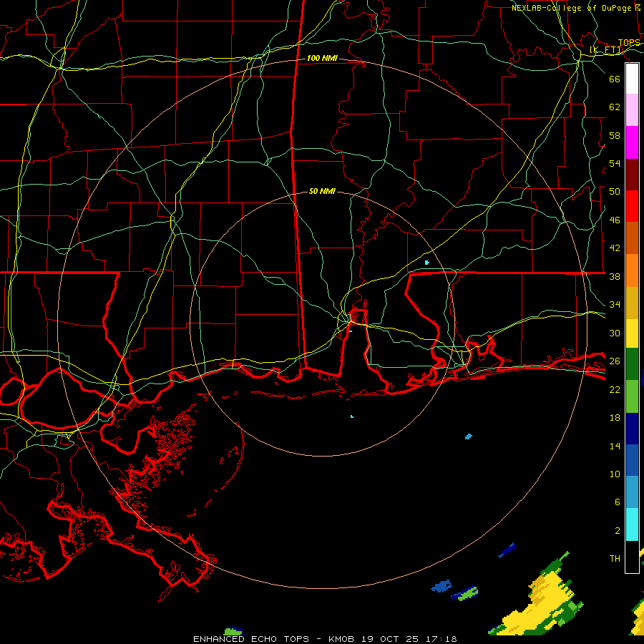Select the bright red legend segment
The width and height of the screenshot is (644, 644).
(632, 206)
